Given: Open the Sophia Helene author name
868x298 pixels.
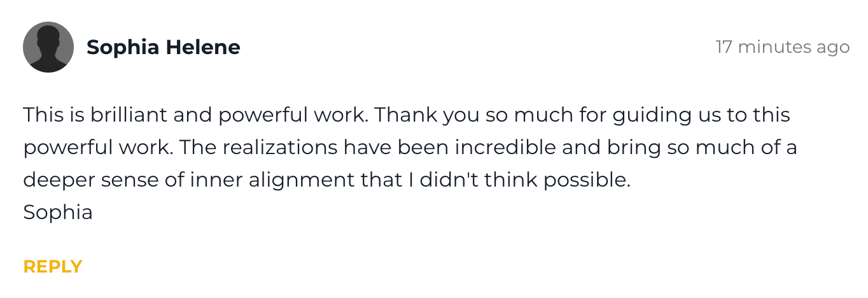Looking at the screenshot, I should pos(163,47).
